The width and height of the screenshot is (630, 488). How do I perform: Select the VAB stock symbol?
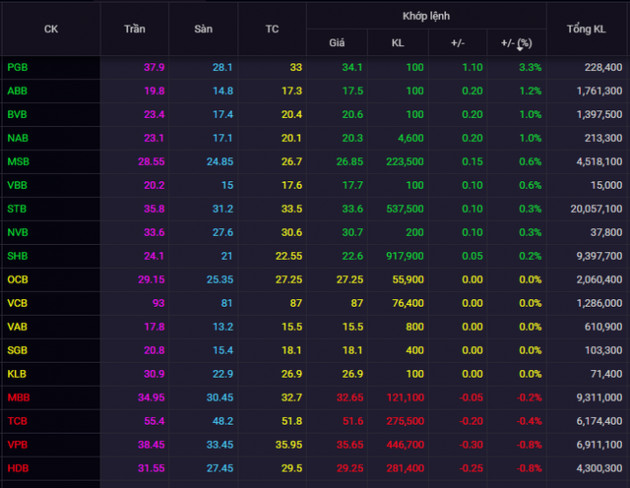click(17, 327)
